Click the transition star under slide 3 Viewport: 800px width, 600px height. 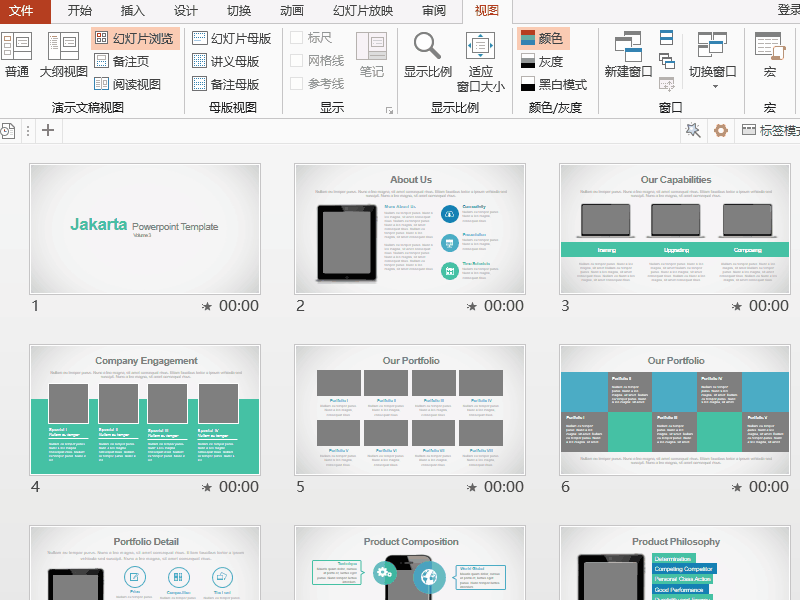(737, 306)
